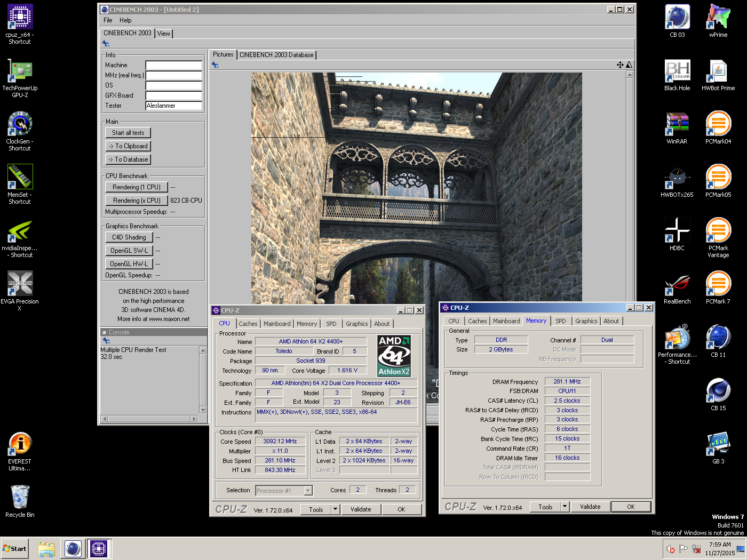Image resolution: width=747 pixels, height=560 pixels.
Task: Click the To Database button
Action: (x=128, y=159)
